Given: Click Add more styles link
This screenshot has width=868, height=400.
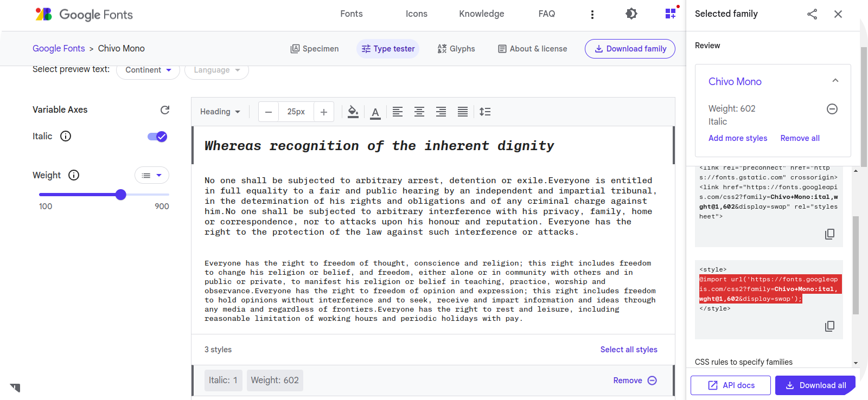Looking at the screenshot, I should (x=738, y=138).
